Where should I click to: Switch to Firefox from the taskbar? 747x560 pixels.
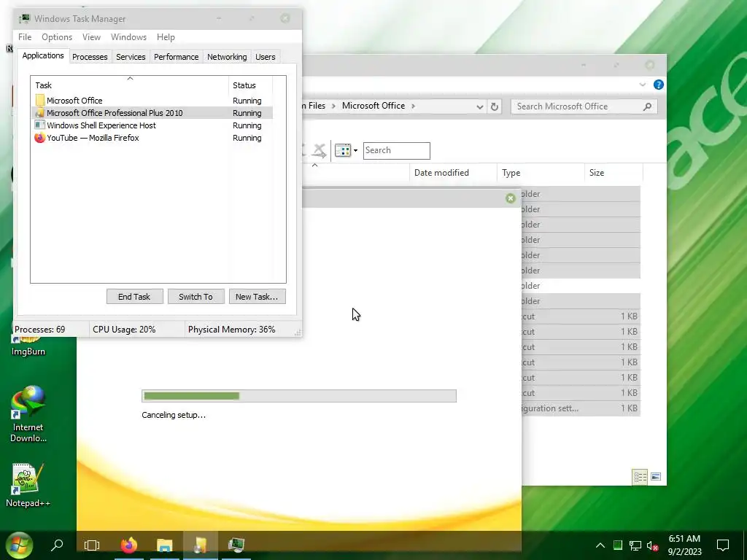(x=128, y=545)
